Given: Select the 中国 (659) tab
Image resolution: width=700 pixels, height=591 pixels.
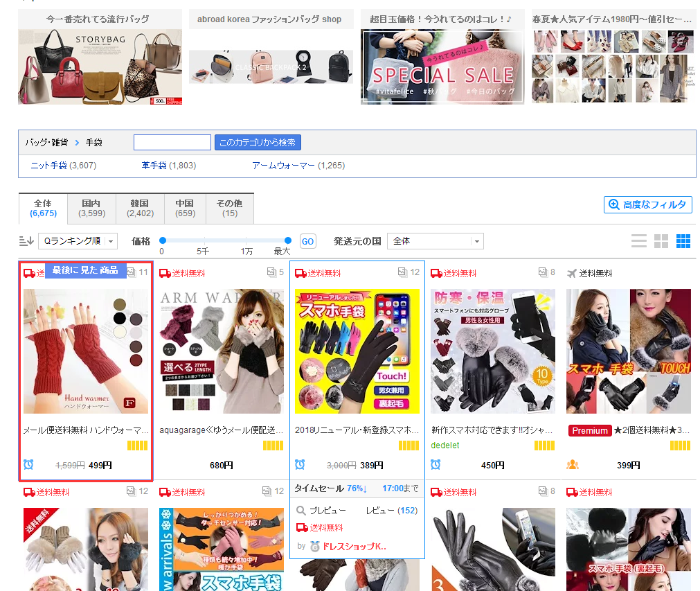Looking at the screenshot, I should [x=185, y=208].
